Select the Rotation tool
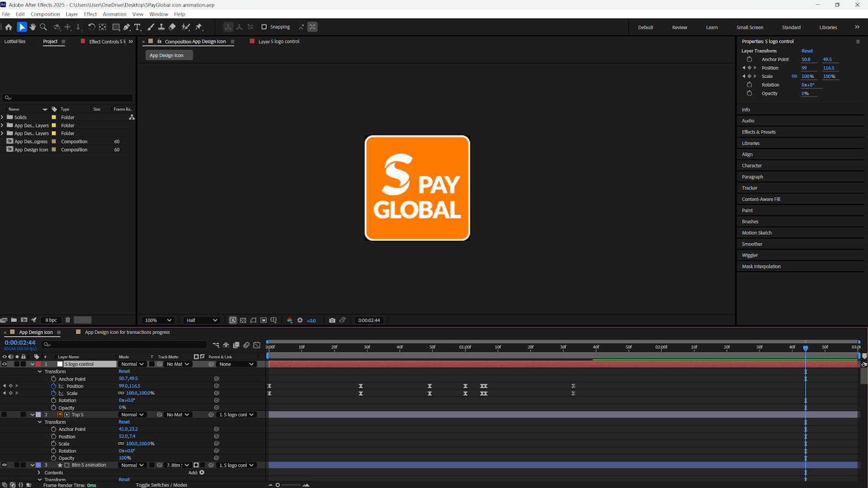Viewport: 868px width, 488px height. click(x=91, y=27)
